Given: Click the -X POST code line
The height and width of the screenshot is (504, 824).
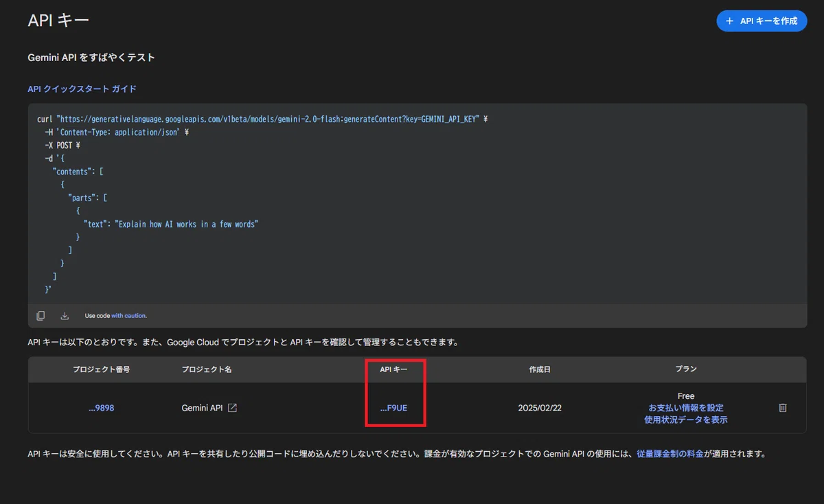Looking at the screenshot, I should click(x=62, y=146).
